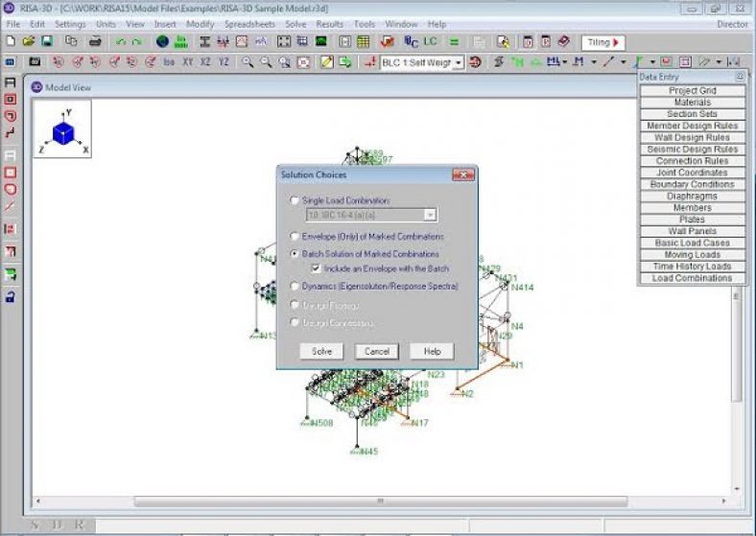Screen dimensions: 756x536
Task: Click the BLC basic load cases icon
Action: point(411,42)
